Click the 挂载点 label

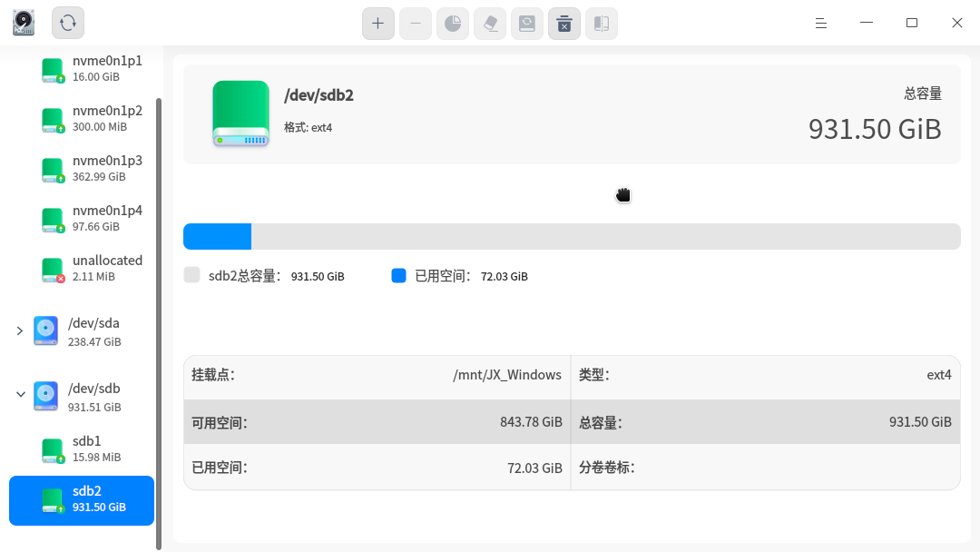[x=213, y=375]
